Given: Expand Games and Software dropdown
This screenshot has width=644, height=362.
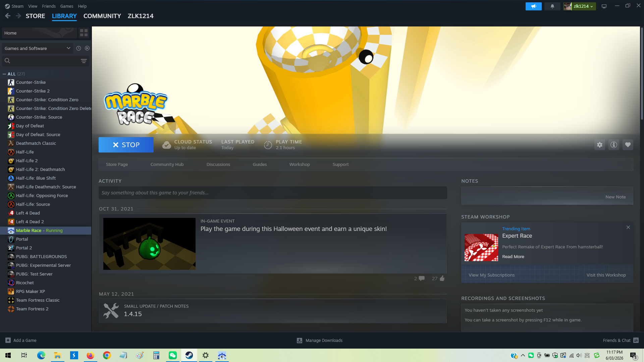Looking at the screenshot, I should point(37,48).
